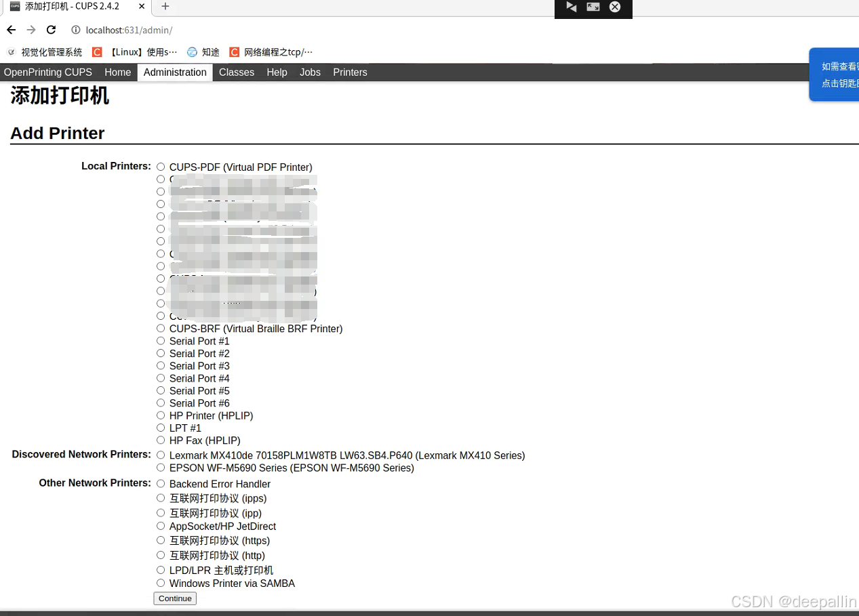Switch to the Classes tab
This screenshot has height=616, width=859.
237,73
